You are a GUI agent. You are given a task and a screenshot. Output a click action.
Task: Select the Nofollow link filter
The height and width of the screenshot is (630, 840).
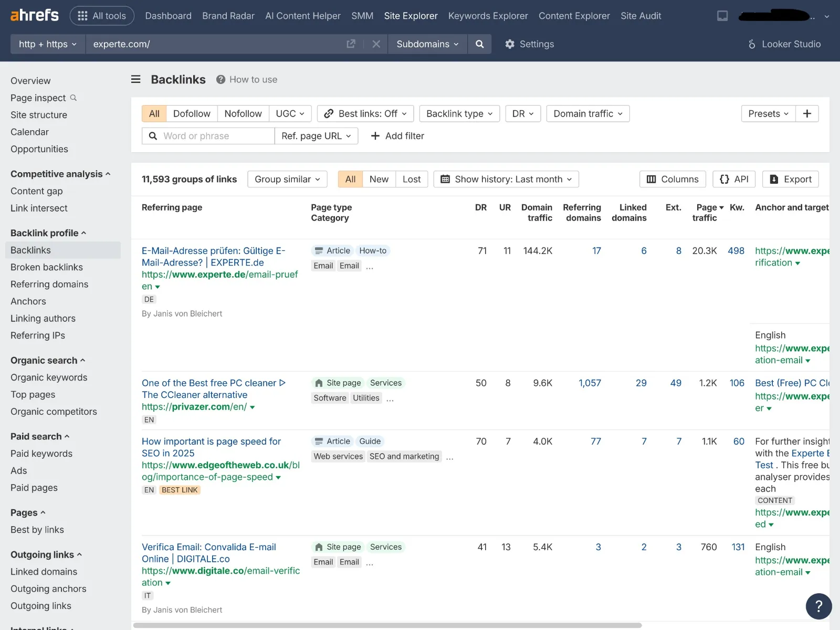click(243, 113)
